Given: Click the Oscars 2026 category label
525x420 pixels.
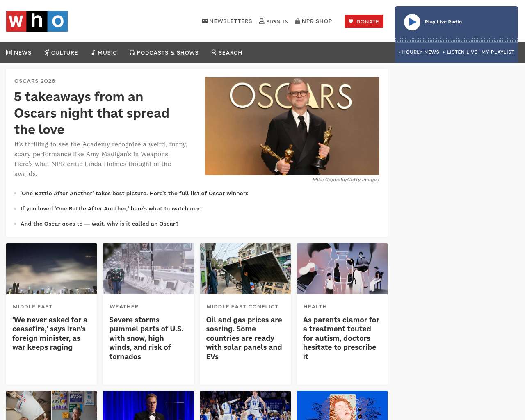Looking at the screenshot, I should click(x=35, y=81).
